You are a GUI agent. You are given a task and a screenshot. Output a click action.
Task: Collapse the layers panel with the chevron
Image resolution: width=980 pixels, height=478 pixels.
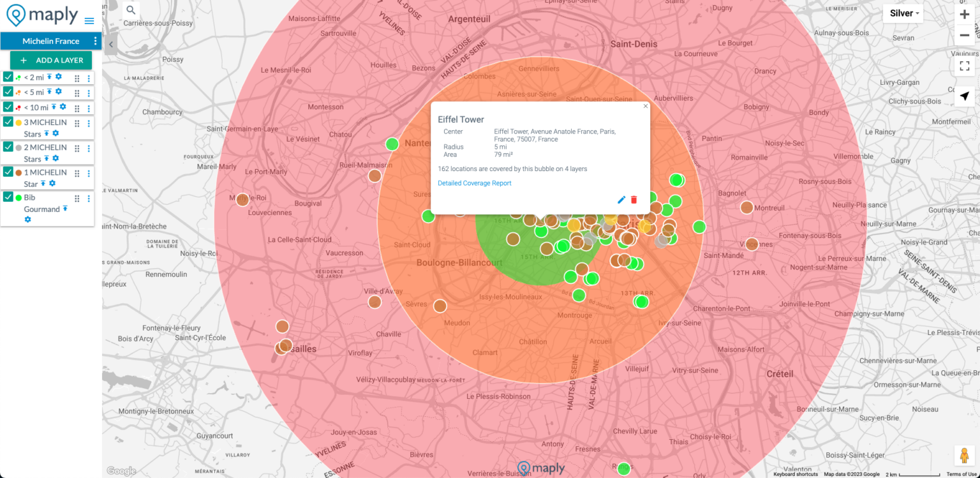pyautogui.click(x=111, y=44)
